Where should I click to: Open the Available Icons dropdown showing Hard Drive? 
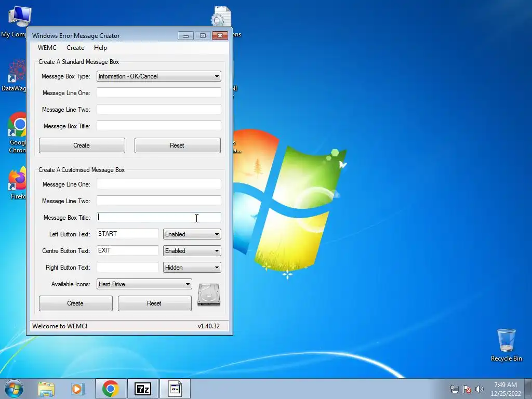click(x=144, y=284)
